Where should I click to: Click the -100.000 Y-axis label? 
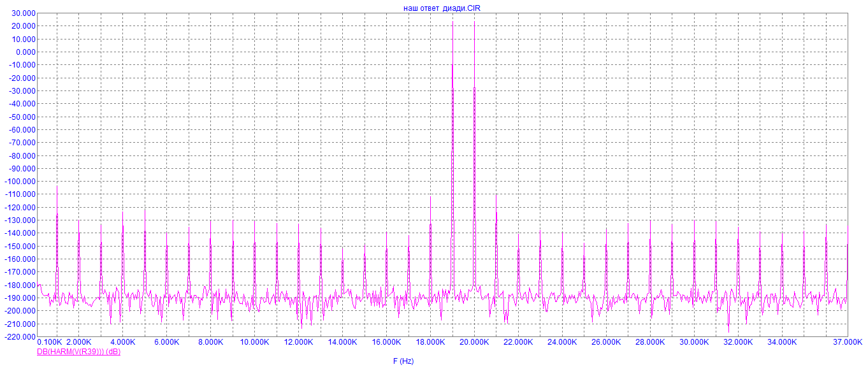coord(21,182)
